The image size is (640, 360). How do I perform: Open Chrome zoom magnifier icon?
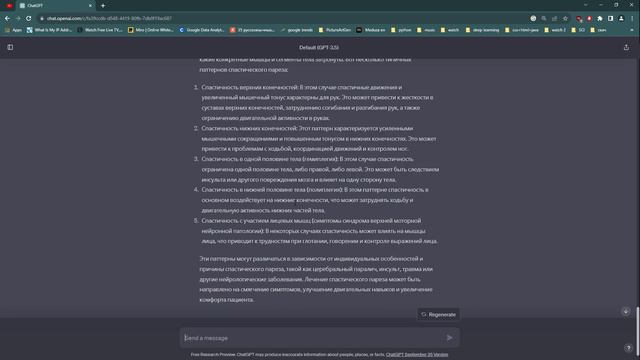[x=544, y=18]
